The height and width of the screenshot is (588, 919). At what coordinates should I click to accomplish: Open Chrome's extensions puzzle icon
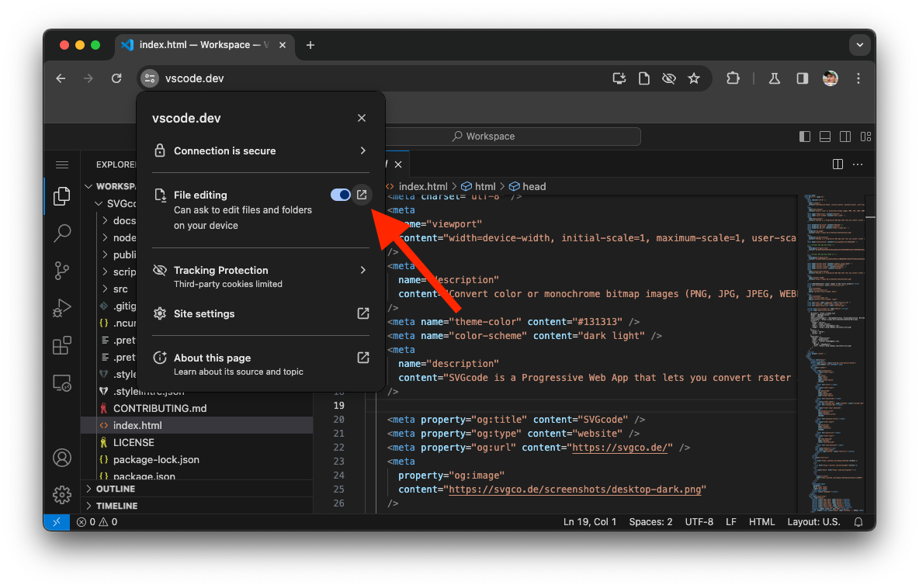pyautogui.click(x=733, y=78)
